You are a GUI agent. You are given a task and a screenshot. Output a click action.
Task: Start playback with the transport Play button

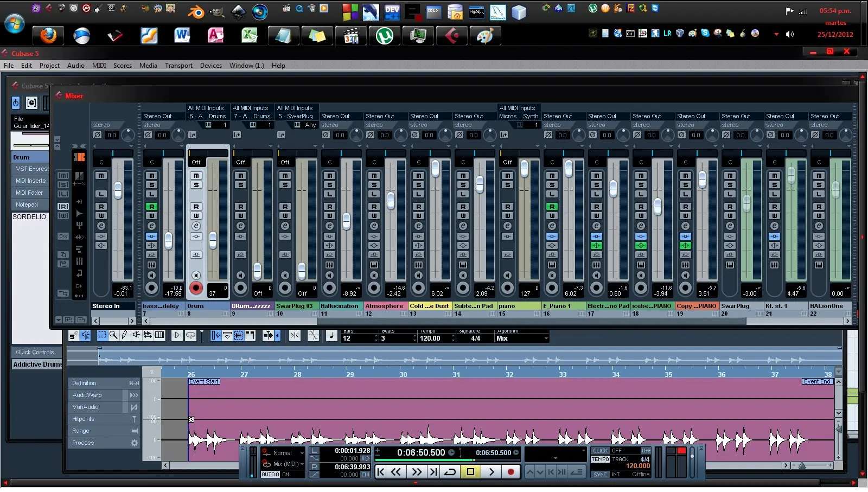point(492,472)
